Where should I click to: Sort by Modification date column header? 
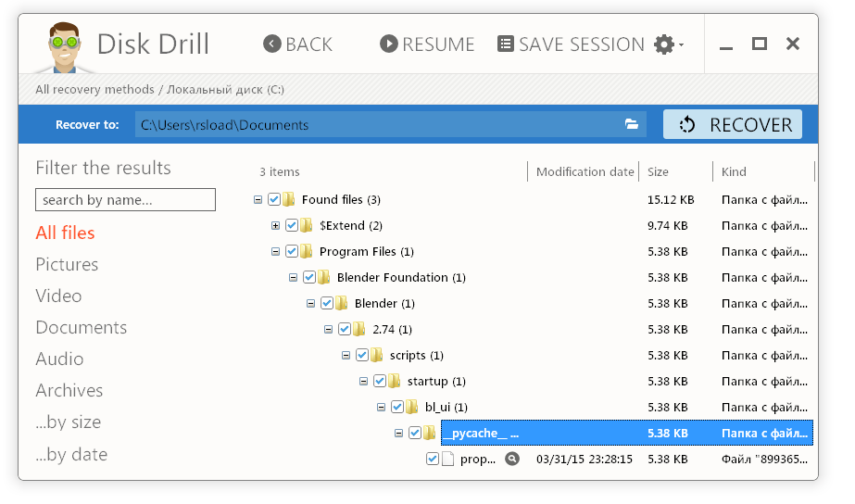(585, 171)
